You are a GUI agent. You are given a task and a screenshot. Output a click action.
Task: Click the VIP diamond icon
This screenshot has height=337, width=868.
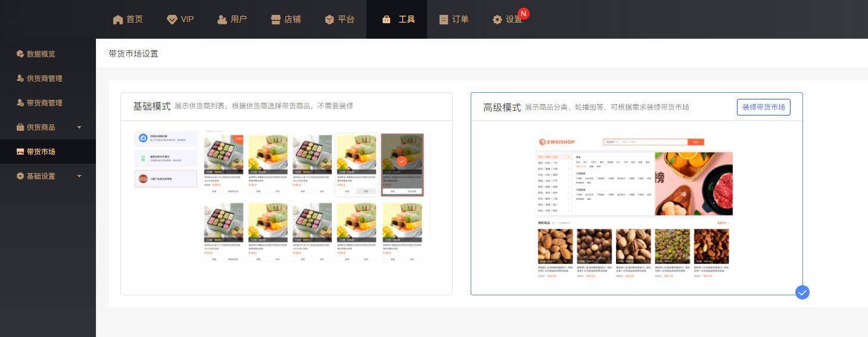172,20
